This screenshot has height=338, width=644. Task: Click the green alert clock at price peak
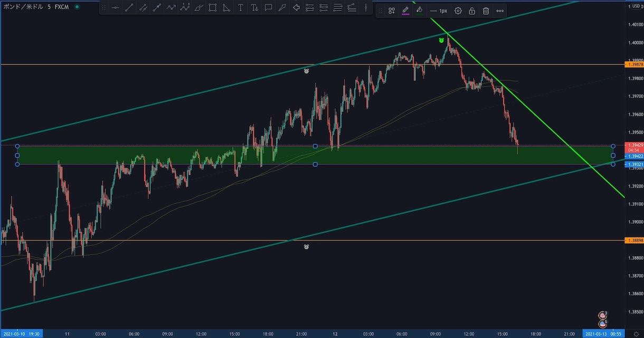coord(441,40)
